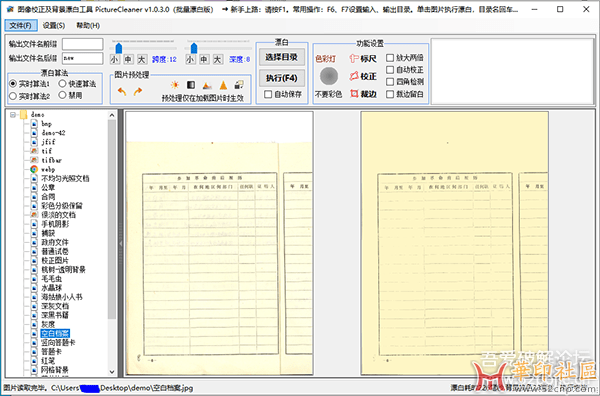
Task: Click the last preprocessing icon after triangle
Action: click(x=239, y=85)
